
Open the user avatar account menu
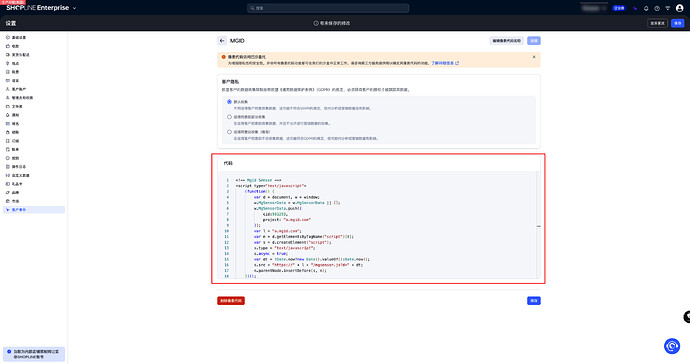pos(679,8)
